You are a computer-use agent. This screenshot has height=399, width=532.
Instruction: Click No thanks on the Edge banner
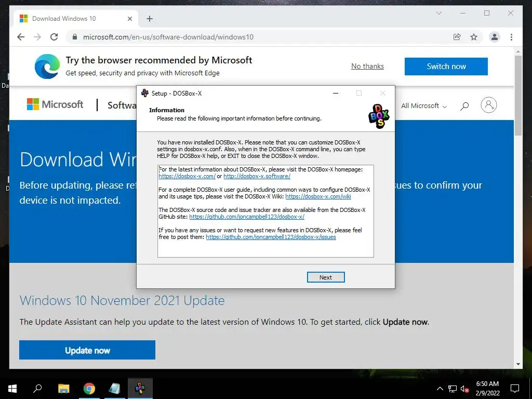[x=367, y=66]
